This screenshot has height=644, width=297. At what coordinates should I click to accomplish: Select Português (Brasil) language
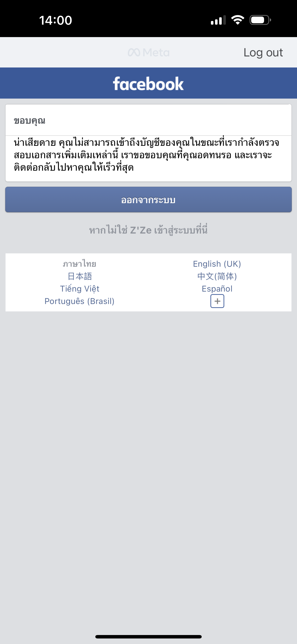(79, 301)
